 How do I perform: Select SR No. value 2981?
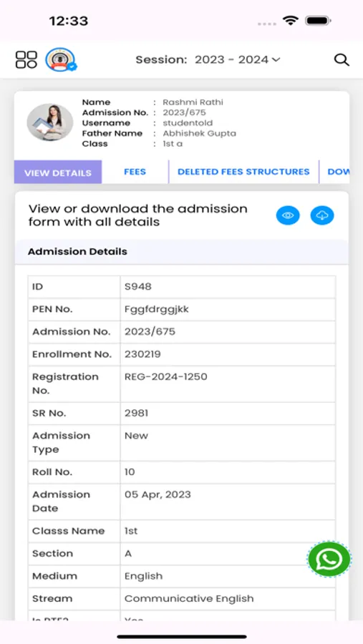(x=137, y=413)
